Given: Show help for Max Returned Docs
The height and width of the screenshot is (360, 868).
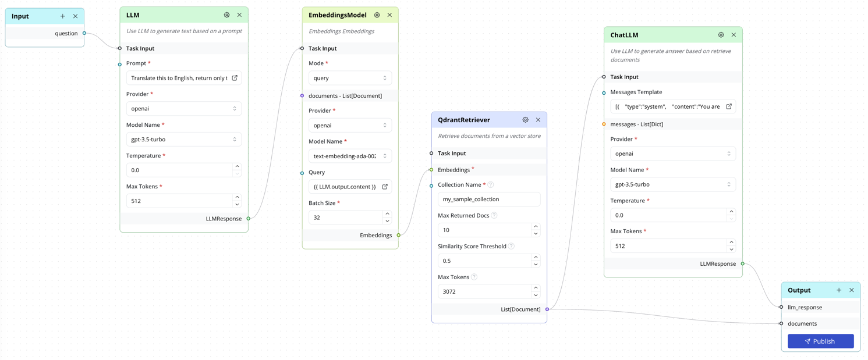Looking at the screenshot, I should [x=494, y=215].
